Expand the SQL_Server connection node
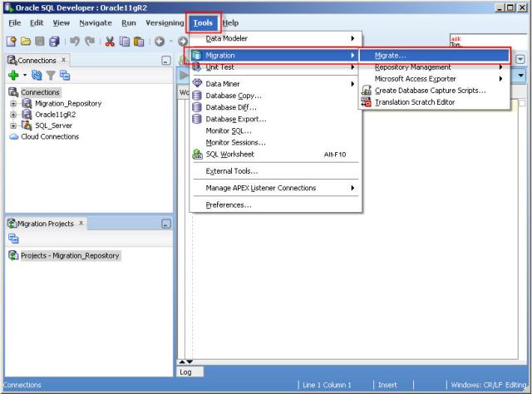Viewport: 532px width, 394px height. pos(13,126)
